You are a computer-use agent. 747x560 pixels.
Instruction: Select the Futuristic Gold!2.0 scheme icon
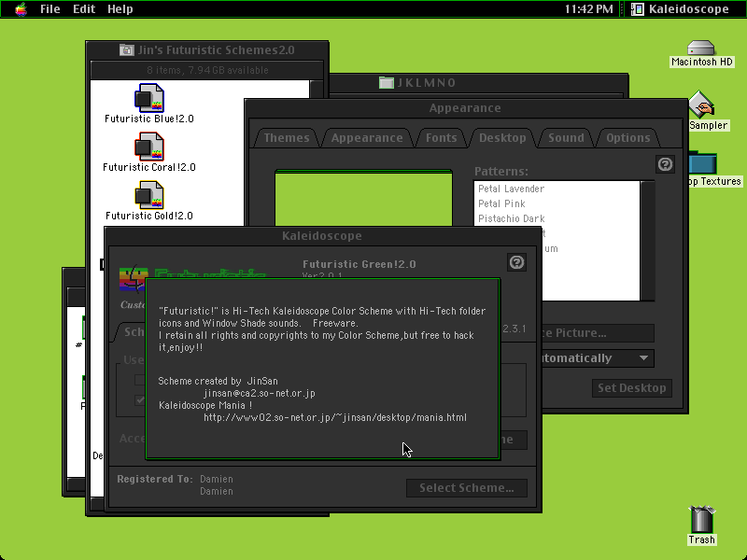149,195
